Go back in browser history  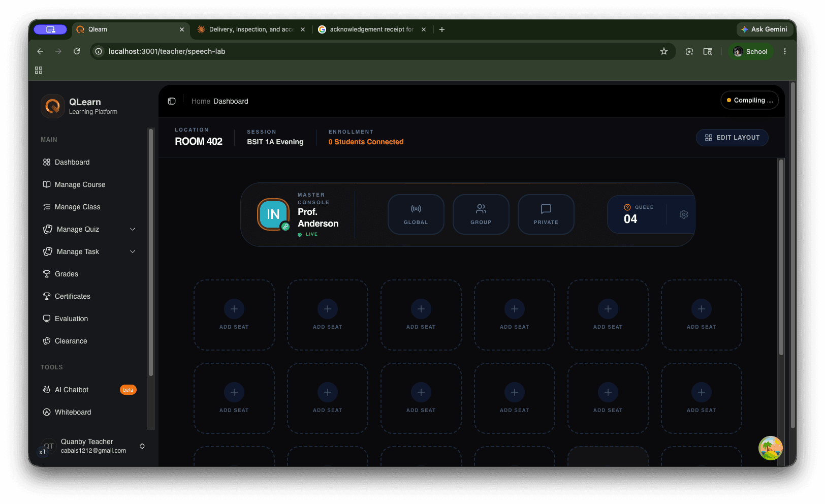point(40,51)
